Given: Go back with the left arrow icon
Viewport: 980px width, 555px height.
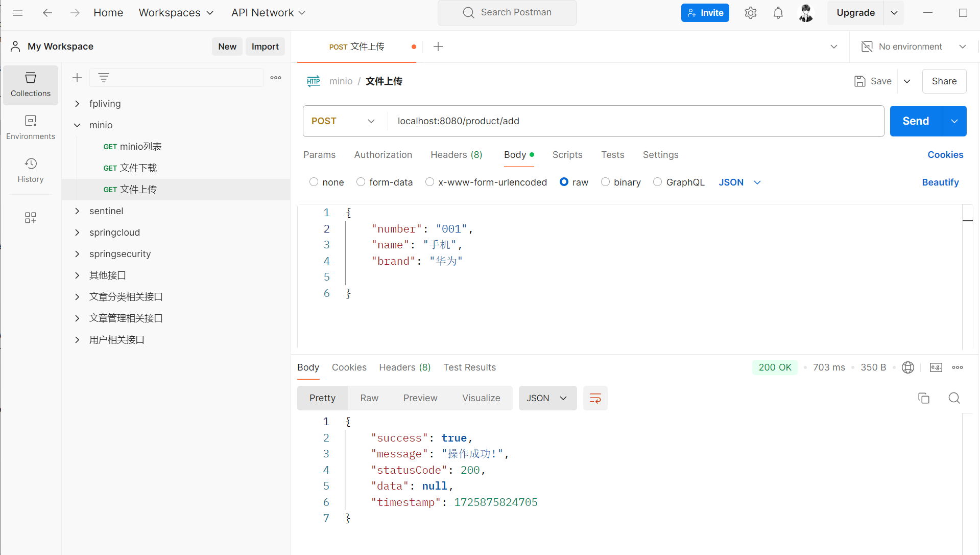Looking at the screenshot, I should [47, 13].
